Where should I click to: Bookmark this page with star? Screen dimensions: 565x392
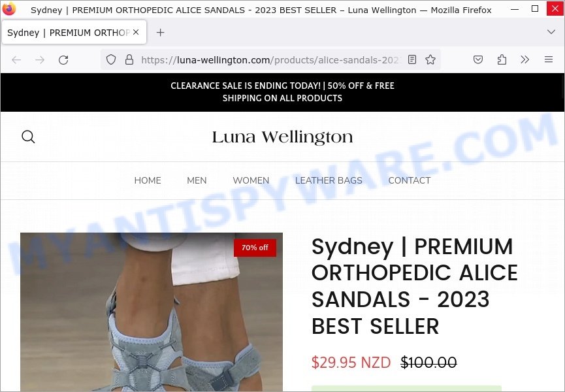click(430, 60)
